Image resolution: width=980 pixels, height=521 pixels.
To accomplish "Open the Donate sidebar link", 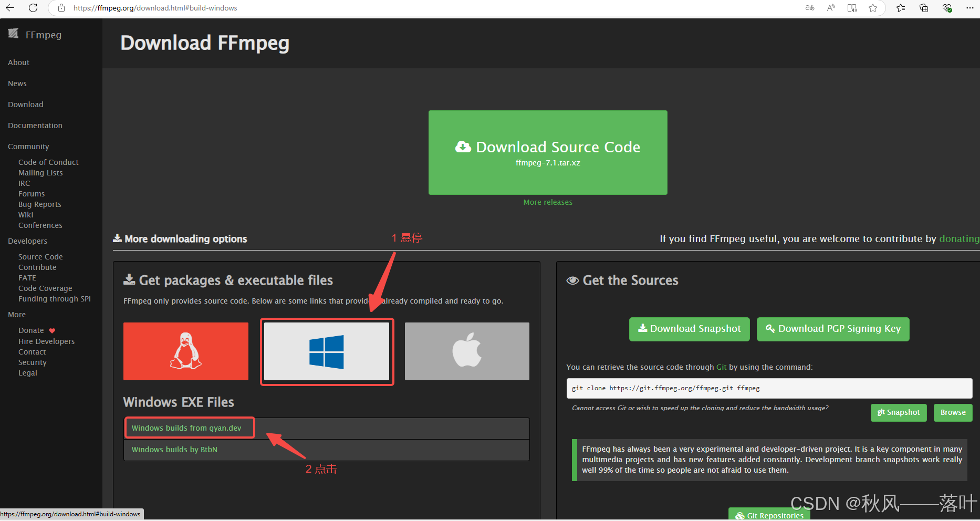I will (31, 330).
